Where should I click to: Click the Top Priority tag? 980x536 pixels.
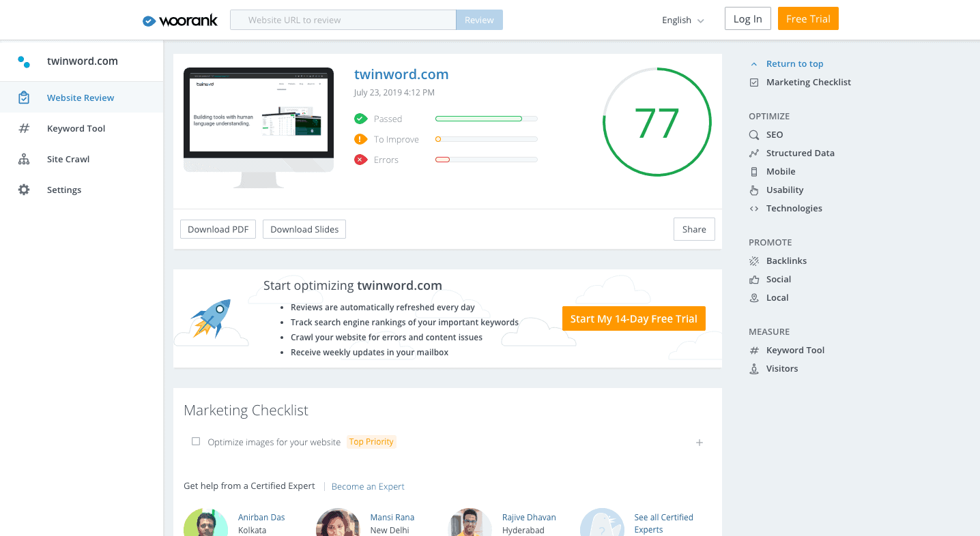coord(371,442)
